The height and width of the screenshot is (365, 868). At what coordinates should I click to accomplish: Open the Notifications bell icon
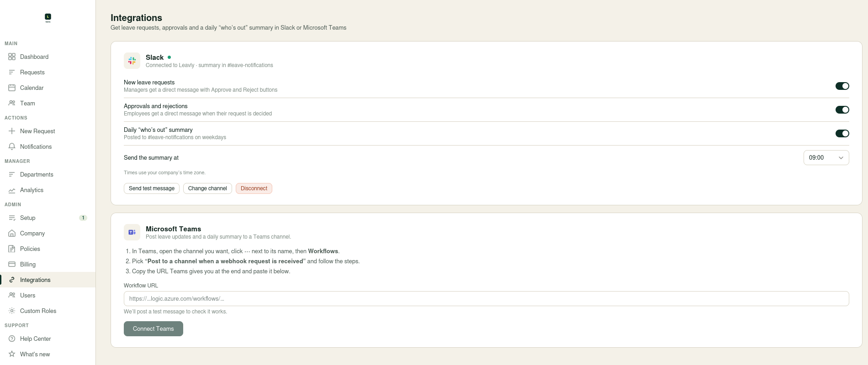[12, 146]
